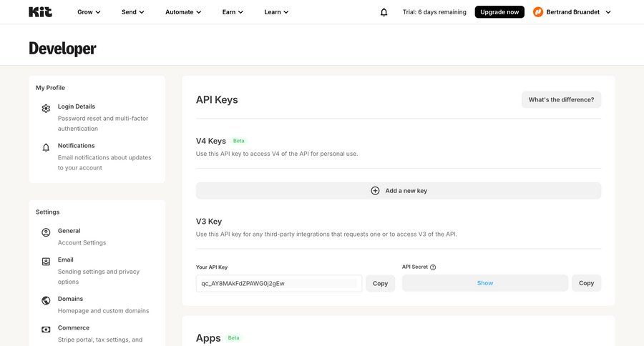The image size is (644, 346).
Task: Expand the Send menu
Action: (x=132, y=12)
